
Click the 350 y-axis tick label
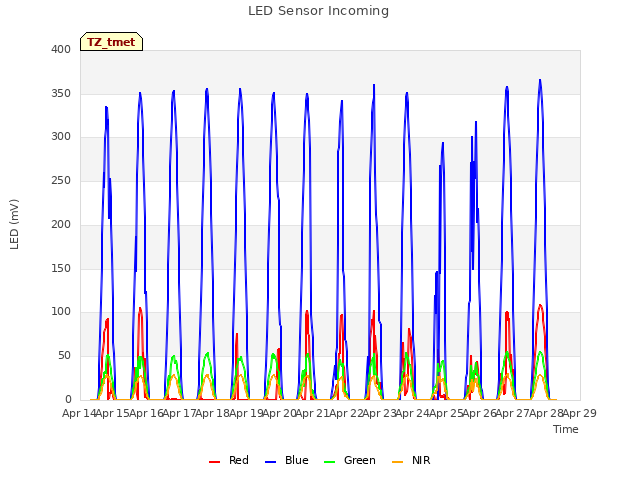61,93
